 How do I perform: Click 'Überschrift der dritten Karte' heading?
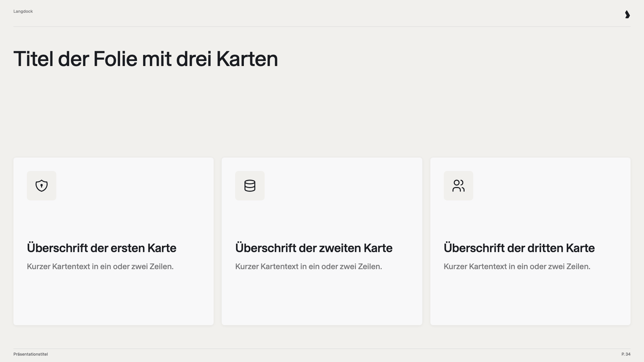click(519, 248)
